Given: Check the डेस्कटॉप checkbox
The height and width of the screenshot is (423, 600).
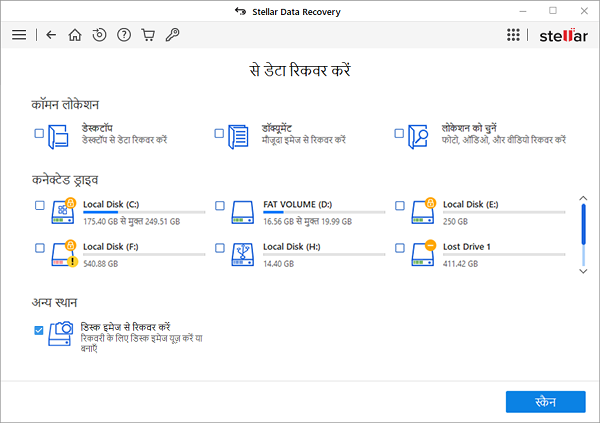Looking at the screenshot, I should click(x=39, y=133).
